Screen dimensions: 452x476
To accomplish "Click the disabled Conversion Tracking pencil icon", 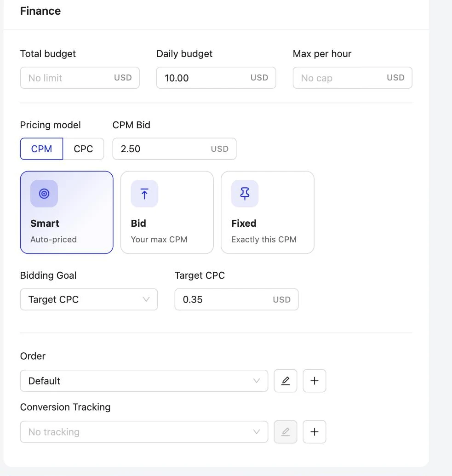I will coord(286,432).
